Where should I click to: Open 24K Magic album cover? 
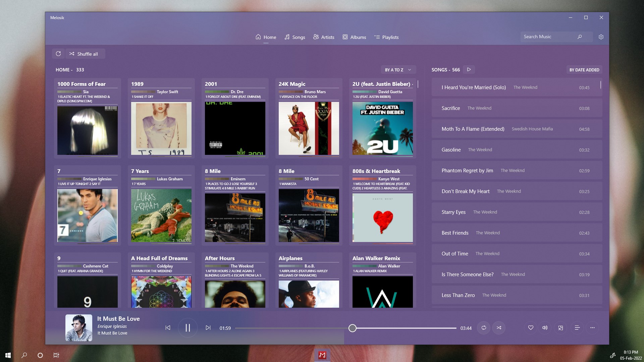[309, 128]
